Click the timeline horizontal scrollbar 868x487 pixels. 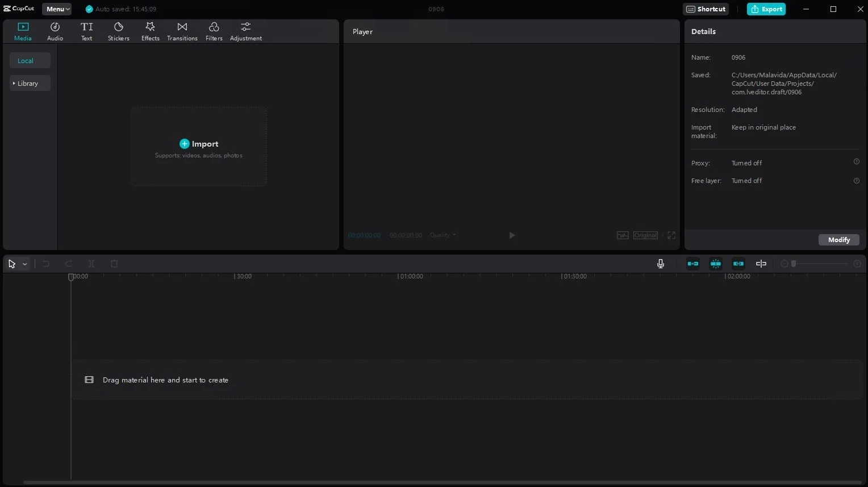pyautogui.click(x=443, y=483)
